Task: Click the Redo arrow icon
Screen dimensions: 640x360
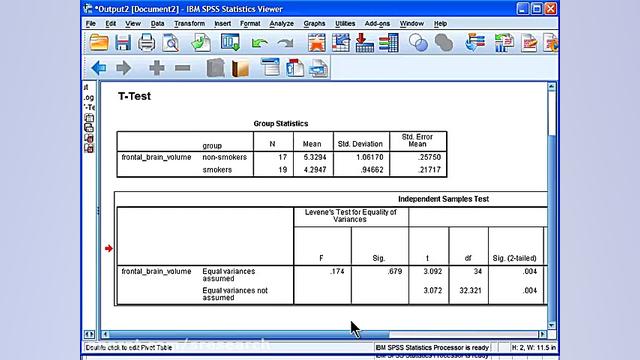Action: tap(285, 43)
